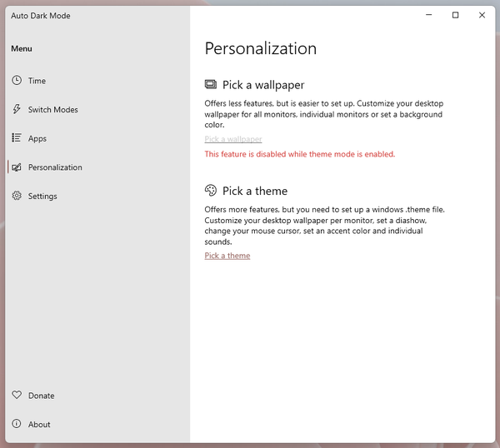500x448 pixels.
Task: Click the gear icon beside Settings
Action: [x=17, y=196]
